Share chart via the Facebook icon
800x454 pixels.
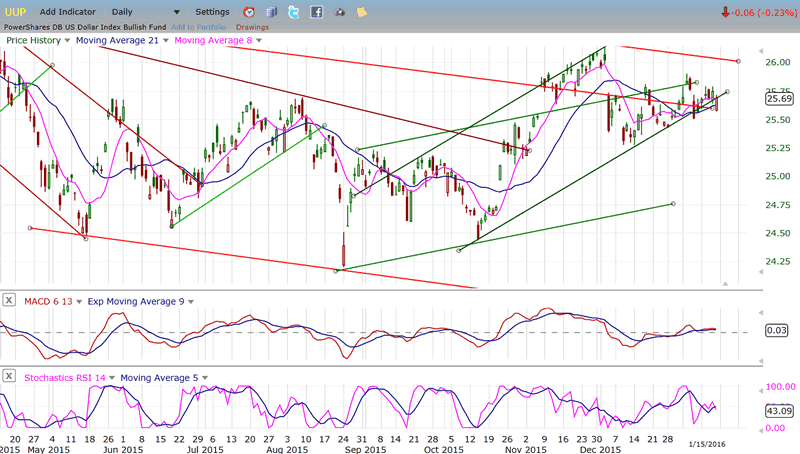316,12
